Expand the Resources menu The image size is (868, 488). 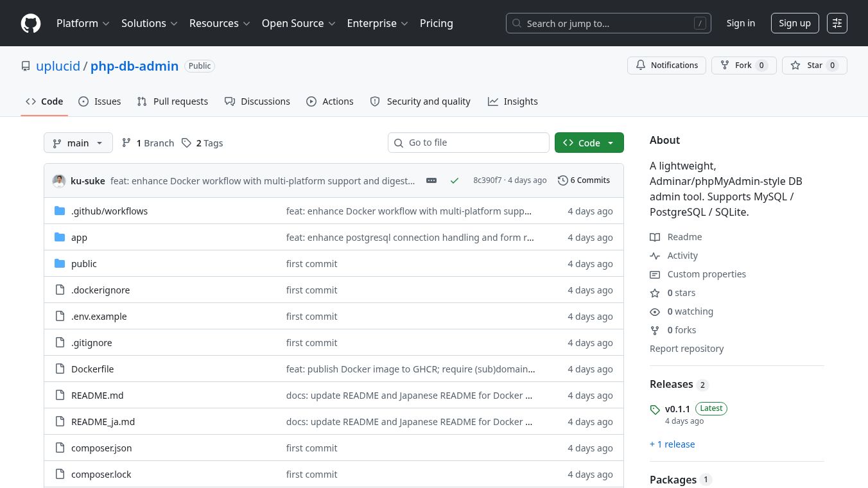pyautogui.click(x=219, y=23)
